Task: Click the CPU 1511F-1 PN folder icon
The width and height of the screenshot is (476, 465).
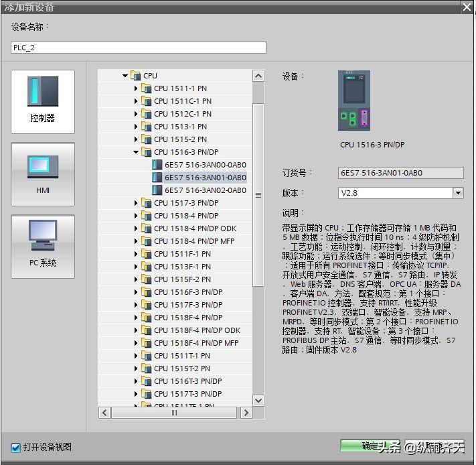Action: click(147, 254)
